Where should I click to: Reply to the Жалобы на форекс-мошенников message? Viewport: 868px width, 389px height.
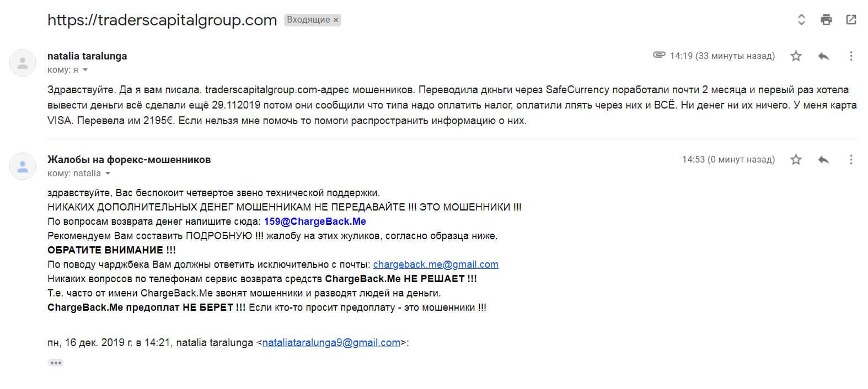[823, 160]
